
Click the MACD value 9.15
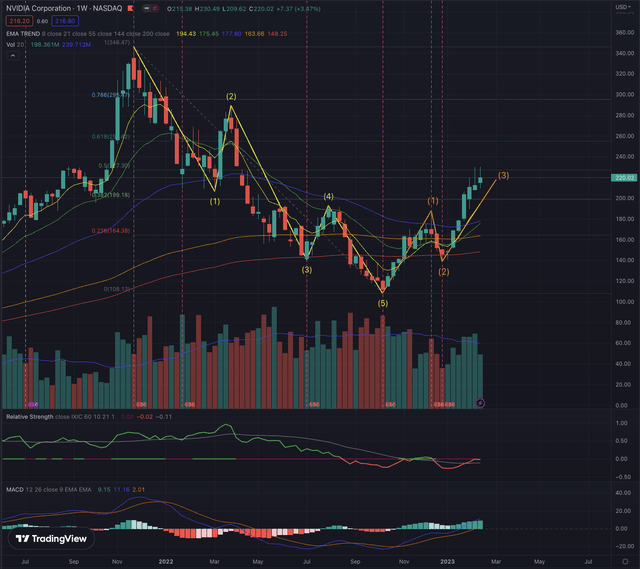click(104, 489)
